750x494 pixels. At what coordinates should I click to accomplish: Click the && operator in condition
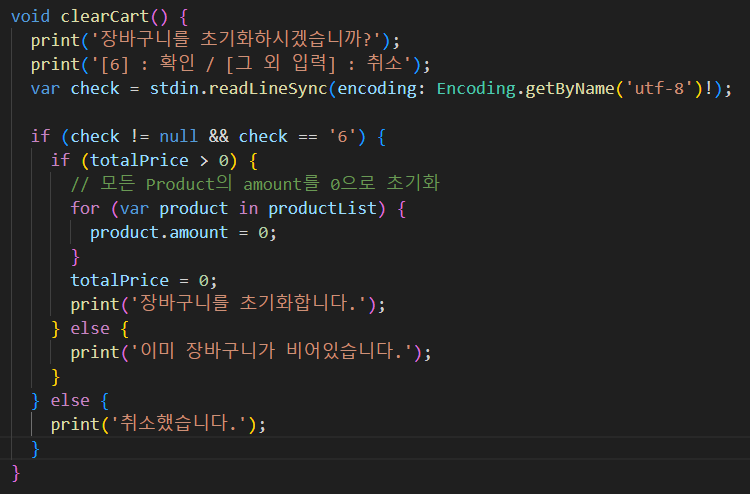pyautogui.click(x=219, y=137)
